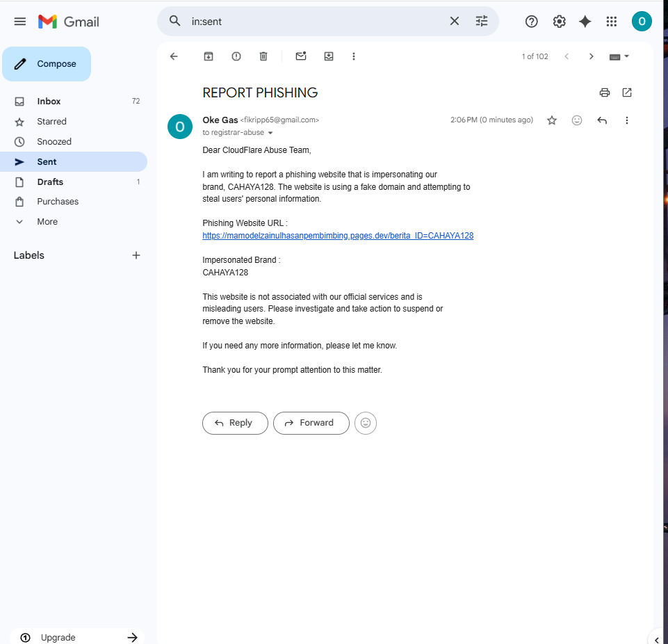
Task: Click the Forward button
Action: (311, 423)
